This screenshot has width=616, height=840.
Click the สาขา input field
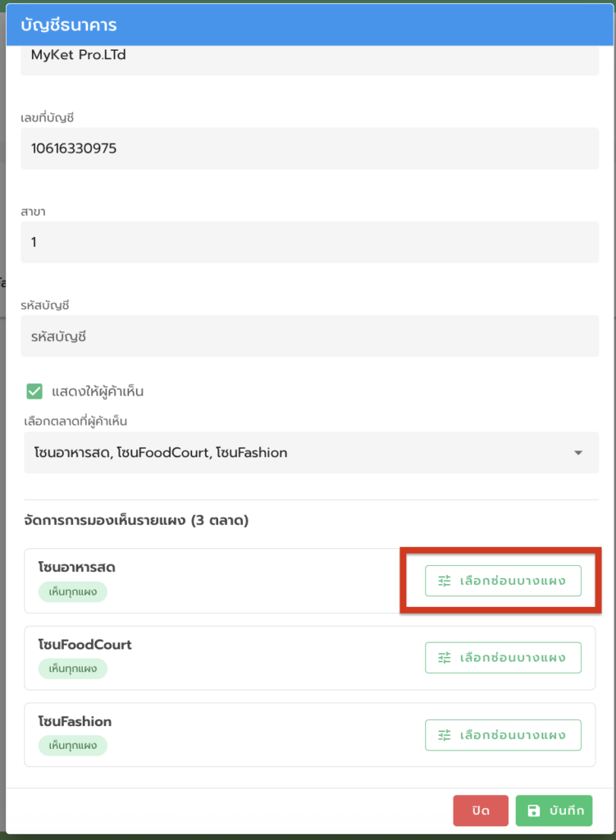[x=309, y=242]
